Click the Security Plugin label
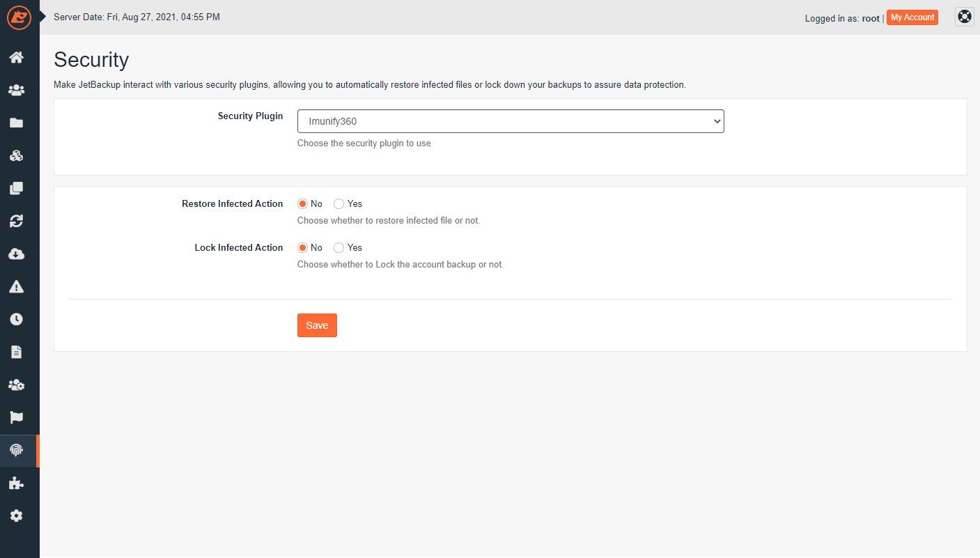 click(250, 116)
